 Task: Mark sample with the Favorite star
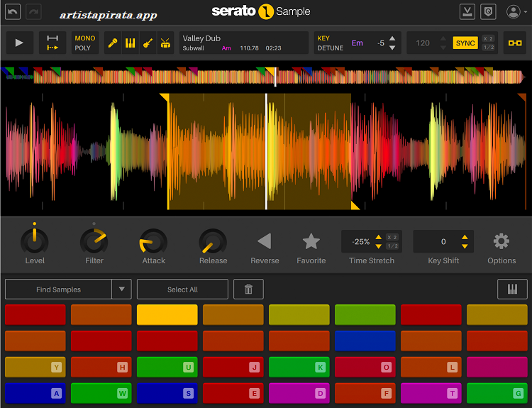pos(311,241)
